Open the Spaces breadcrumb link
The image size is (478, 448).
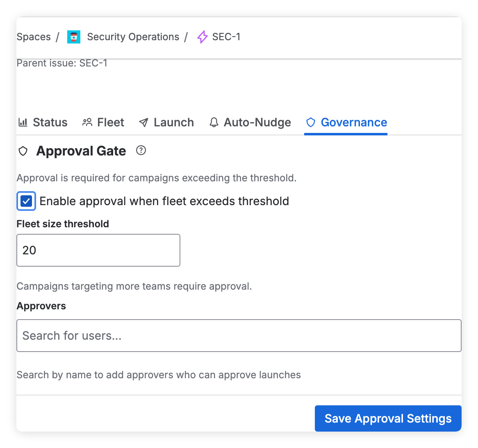pyautogui.click(x=34, y=37)
